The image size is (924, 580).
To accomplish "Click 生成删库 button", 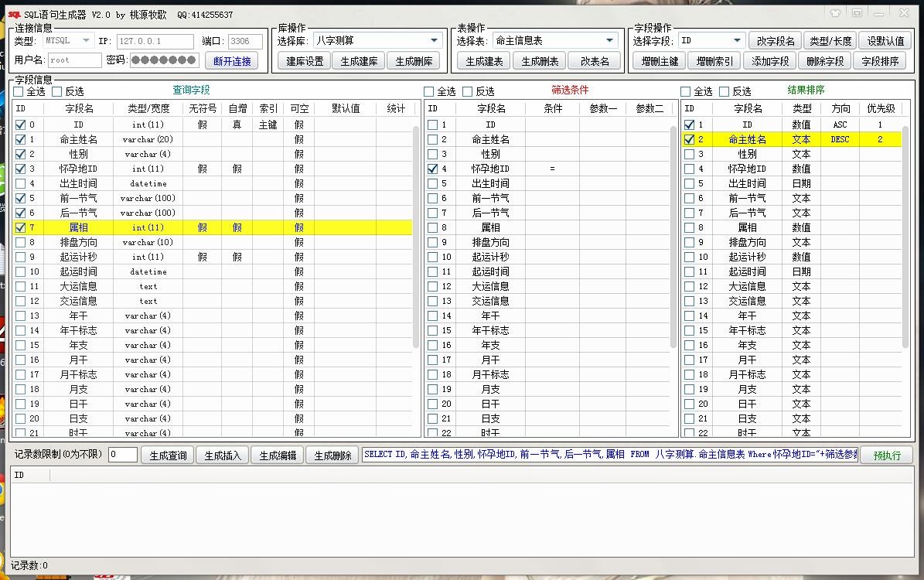I will pyautogui.click(x=414, y=61).
